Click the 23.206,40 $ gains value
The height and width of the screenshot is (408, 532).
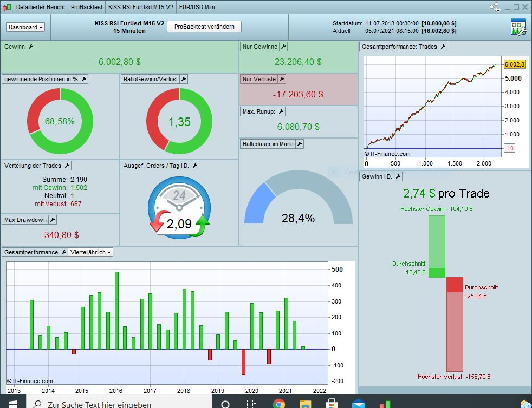click(x=298, y=62)
